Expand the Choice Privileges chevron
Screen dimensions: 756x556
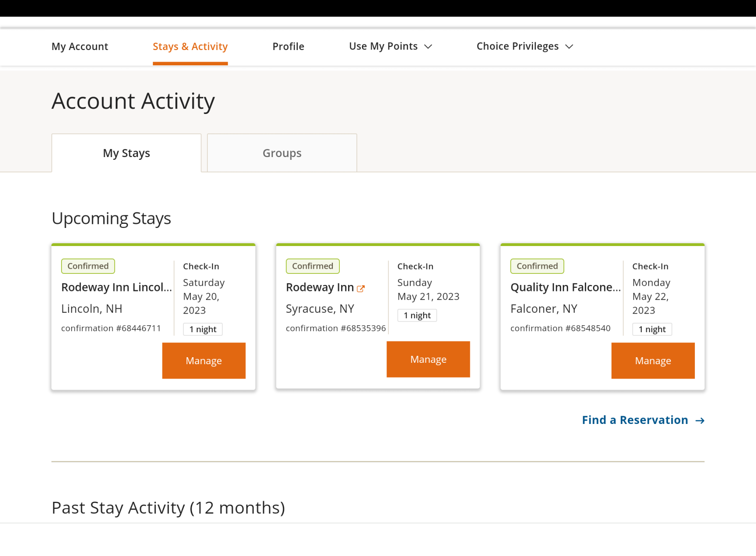(569, 47)
